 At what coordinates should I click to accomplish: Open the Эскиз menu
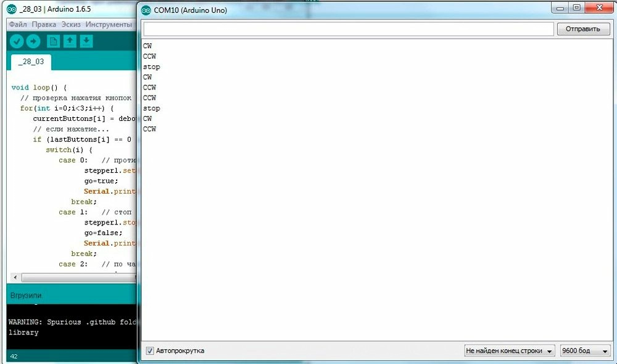pos(71,25)
